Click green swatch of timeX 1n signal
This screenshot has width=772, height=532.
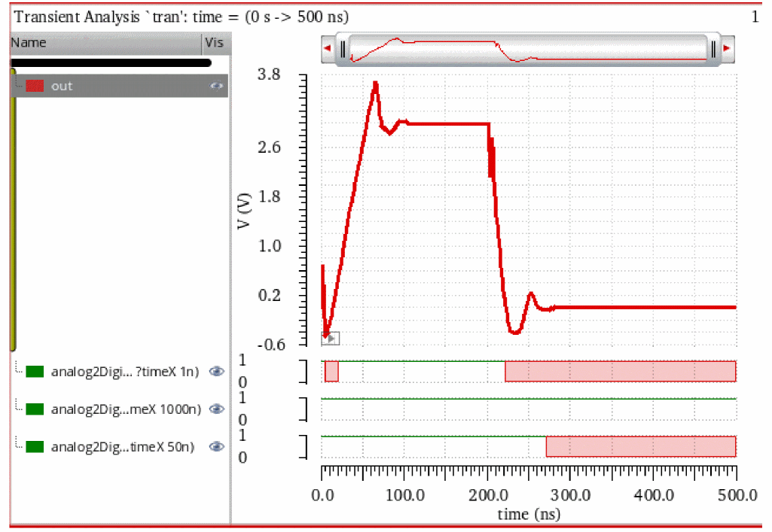(x=35, y=371)
